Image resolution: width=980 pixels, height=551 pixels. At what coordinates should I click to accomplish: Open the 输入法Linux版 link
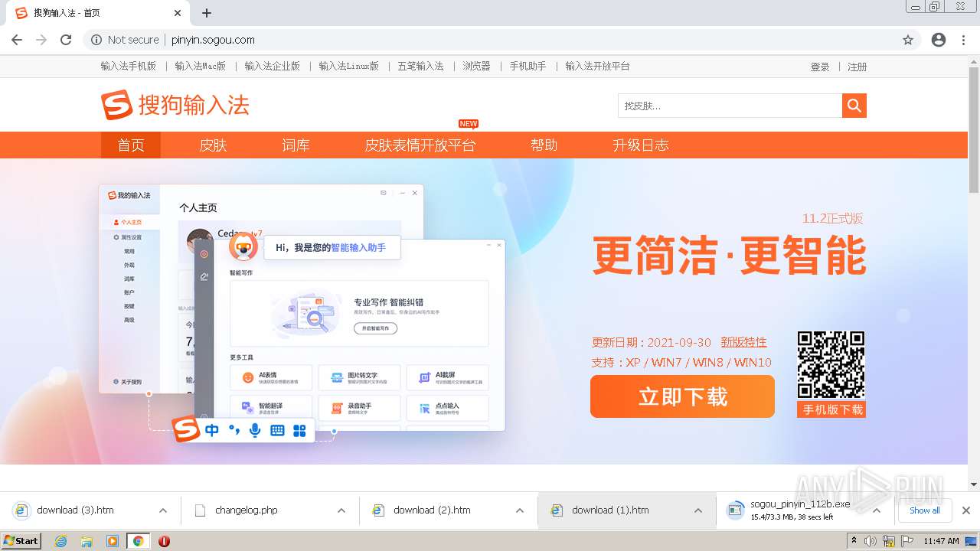click(x=349, y=66)
